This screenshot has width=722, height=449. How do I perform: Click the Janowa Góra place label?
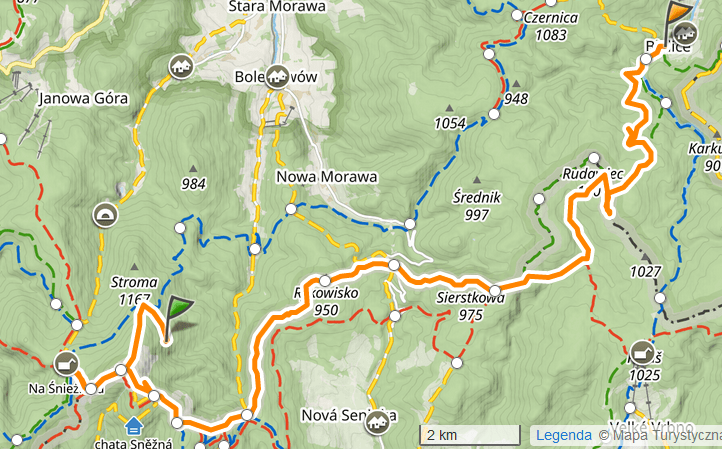(83, 99)
